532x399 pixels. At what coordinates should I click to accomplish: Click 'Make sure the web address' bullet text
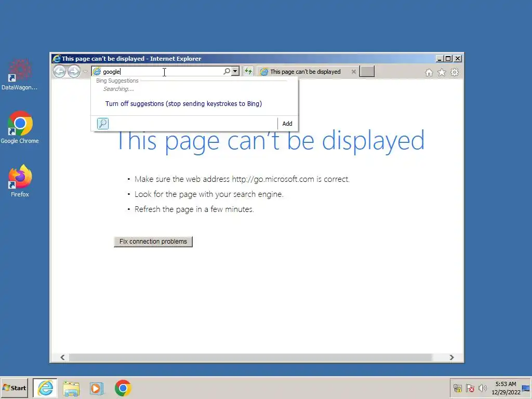coord(242,179)
